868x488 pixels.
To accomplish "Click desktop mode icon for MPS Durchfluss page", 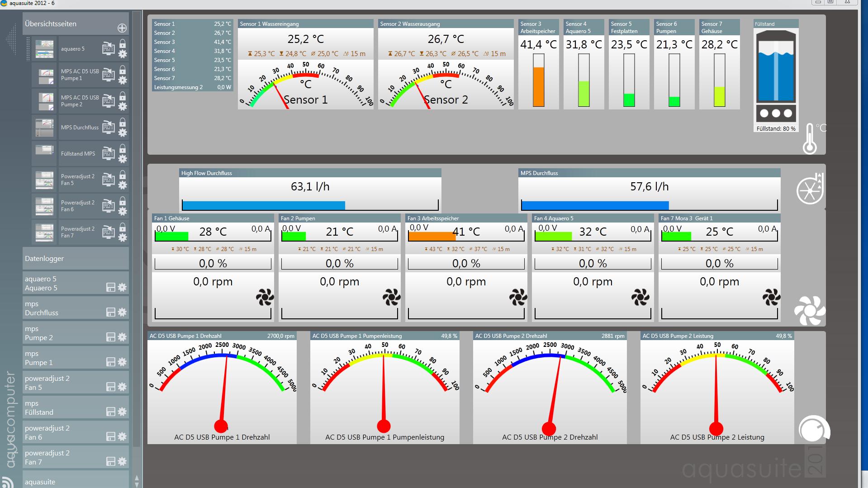I will point(108,128).
